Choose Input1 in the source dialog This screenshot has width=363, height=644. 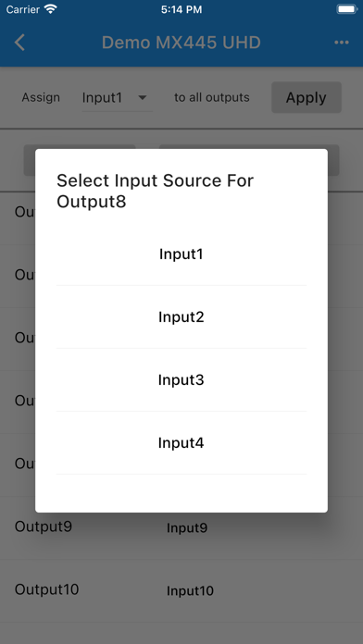click(x=181, y=254)
